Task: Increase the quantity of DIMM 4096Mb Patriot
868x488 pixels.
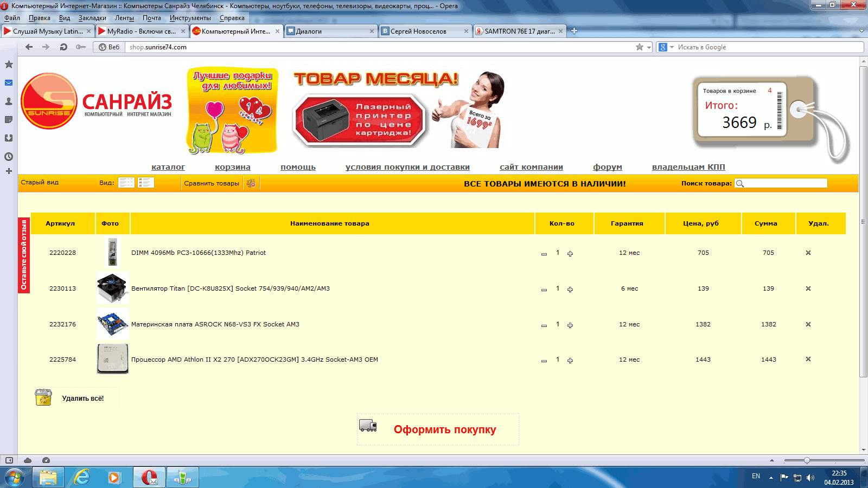Action: click(570, 254)
